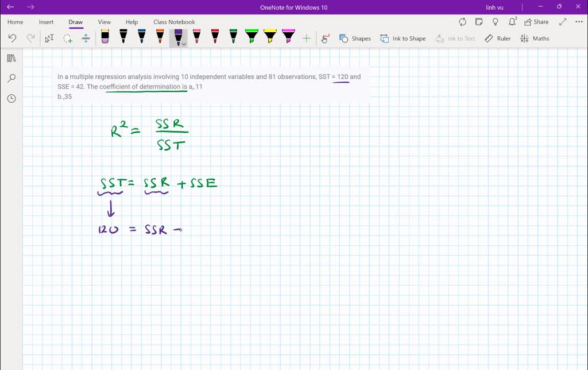Open the Shapes tool
The image size is (588, 370).
click(x=355, y=38)
